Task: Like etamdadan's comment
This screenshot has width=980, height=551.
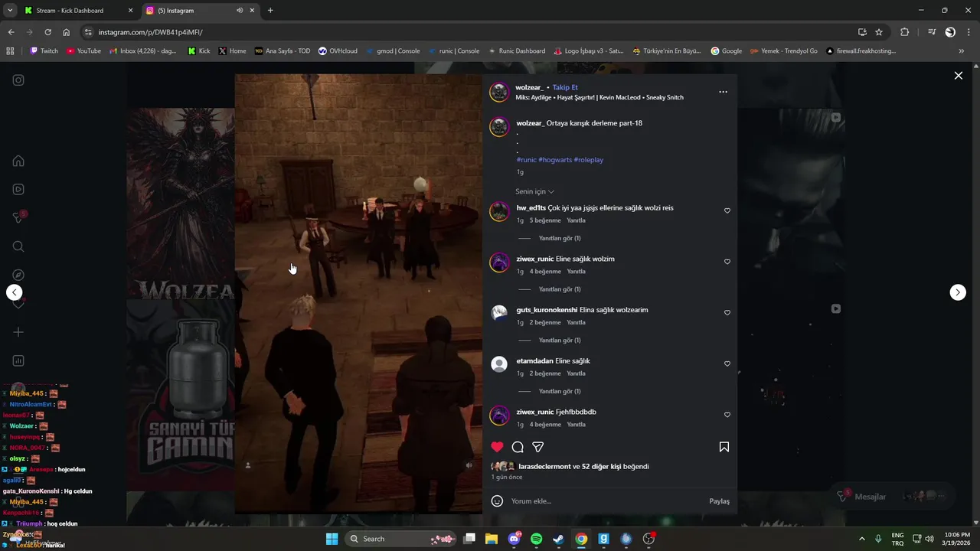Action: 727,364
